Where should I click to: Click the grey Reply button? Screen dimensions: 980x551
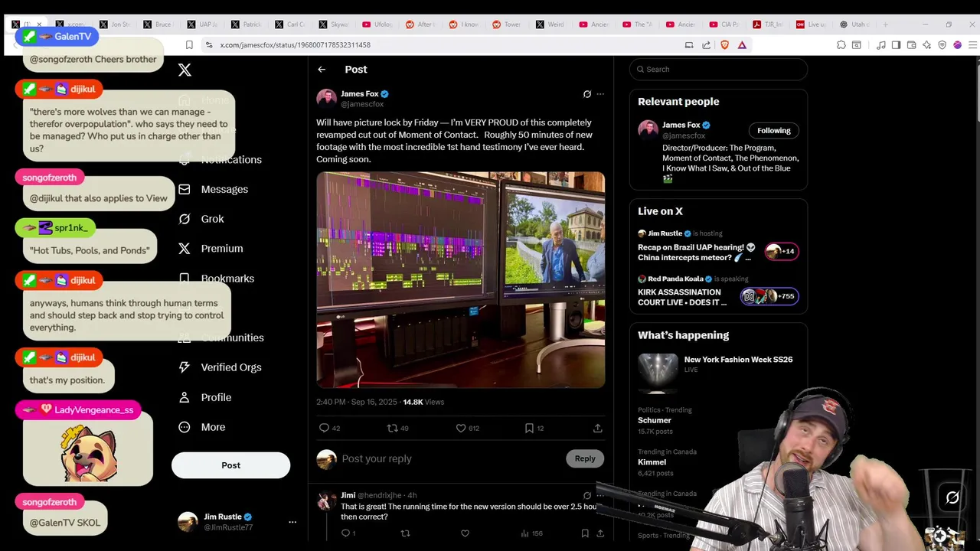[x=585, y=458]
